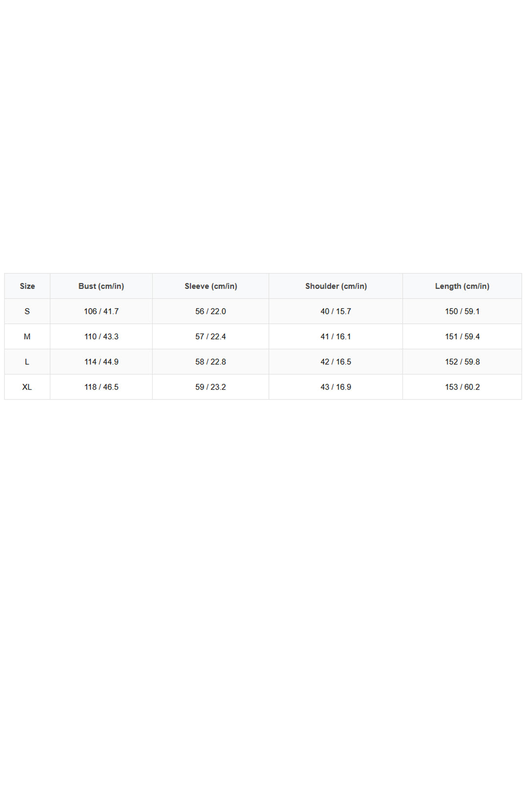The height and width of the screenshot is (798, 532).
Task: Select the Shoulder (cm/in) column header
Action: pos(336,286)
